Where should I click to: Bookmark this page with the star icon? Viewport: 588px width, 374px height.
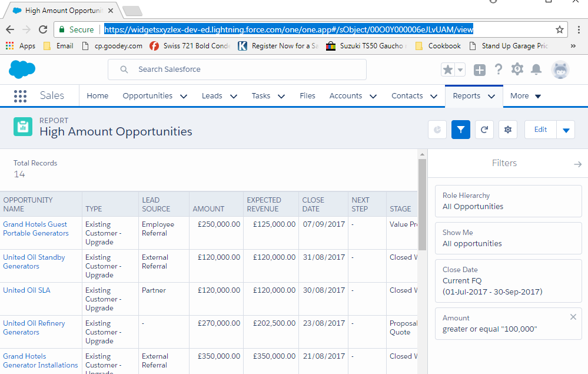560,29
